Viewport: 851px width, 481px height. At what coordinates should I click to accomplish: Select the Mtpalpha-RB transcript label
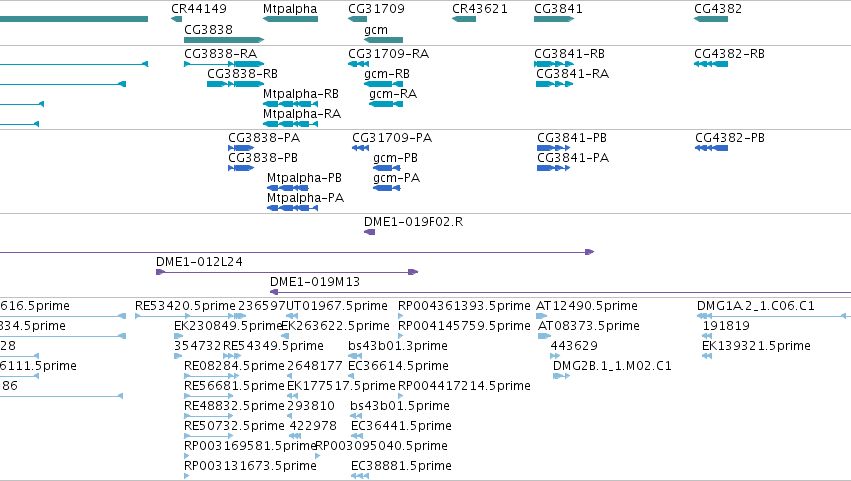(x=301, y=94)
